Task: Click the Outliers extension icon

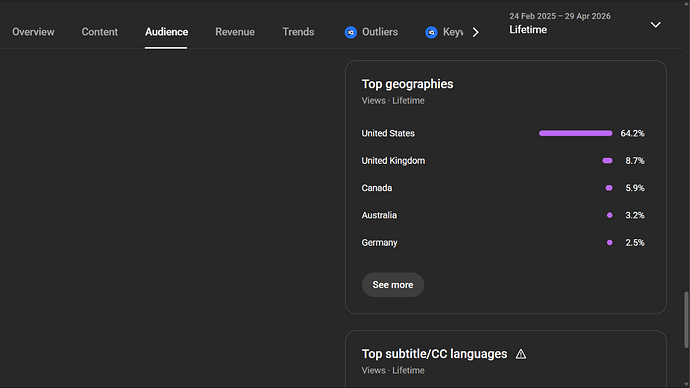Action: pyautogui.click(x=351, y=32)
